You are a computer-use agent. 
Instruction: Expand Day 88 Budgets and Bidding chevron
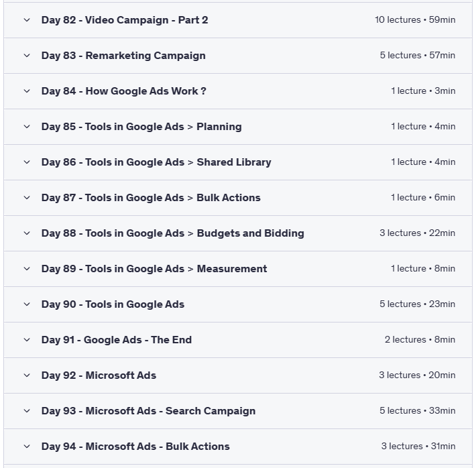tap(27, 233)
